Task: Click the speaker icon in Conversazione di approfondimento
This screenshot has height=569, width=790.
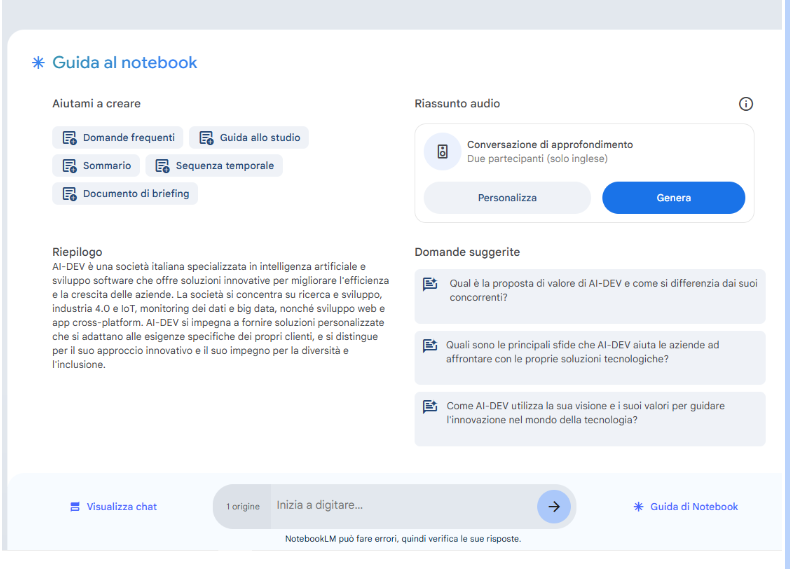Action: [x=442, y=152]
